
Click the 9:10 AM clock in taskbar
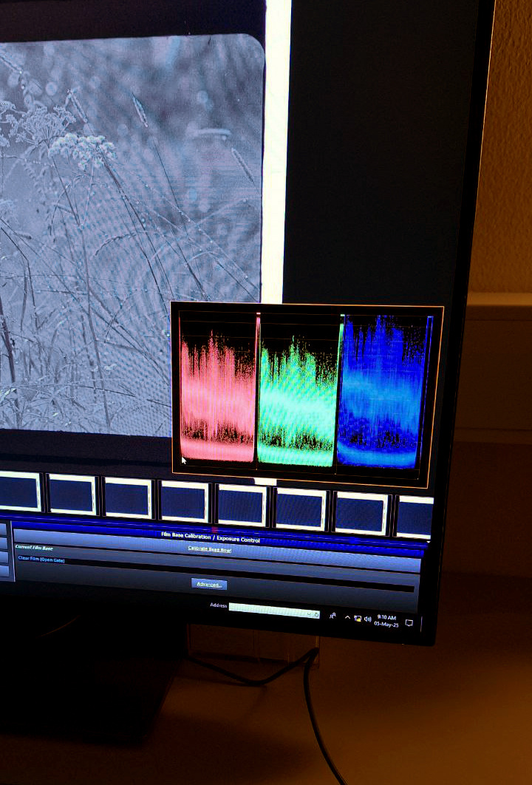click(x=386, y=621)
